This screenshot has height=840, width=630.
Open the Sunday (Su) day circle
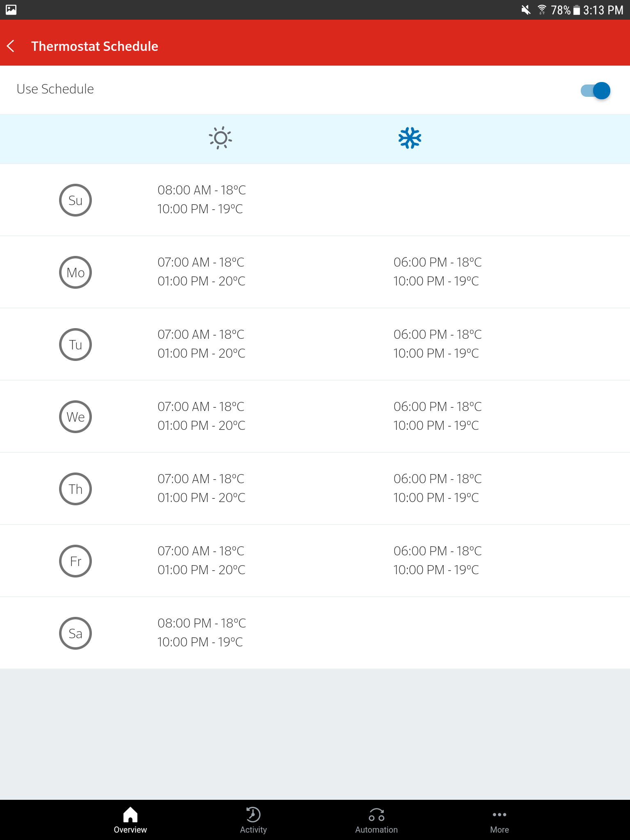coord(75,200)
